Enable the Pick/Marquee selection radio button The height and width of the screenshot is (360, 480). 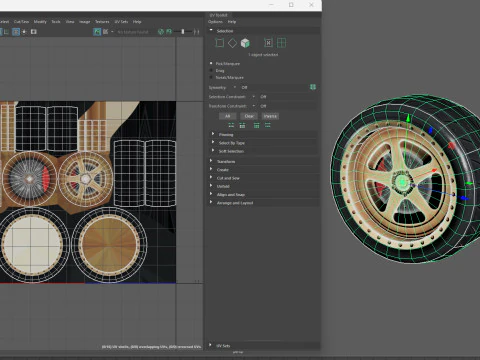(x=211, y=63)
